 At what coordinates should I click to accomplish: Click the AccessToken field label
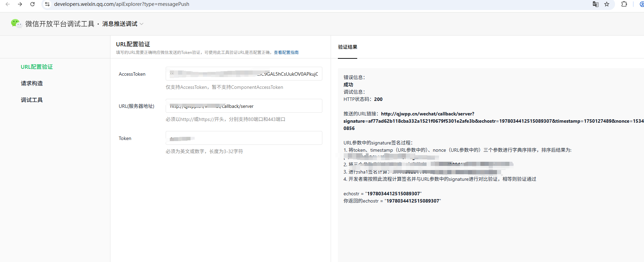pyautogui.click(x=132, y=74)
